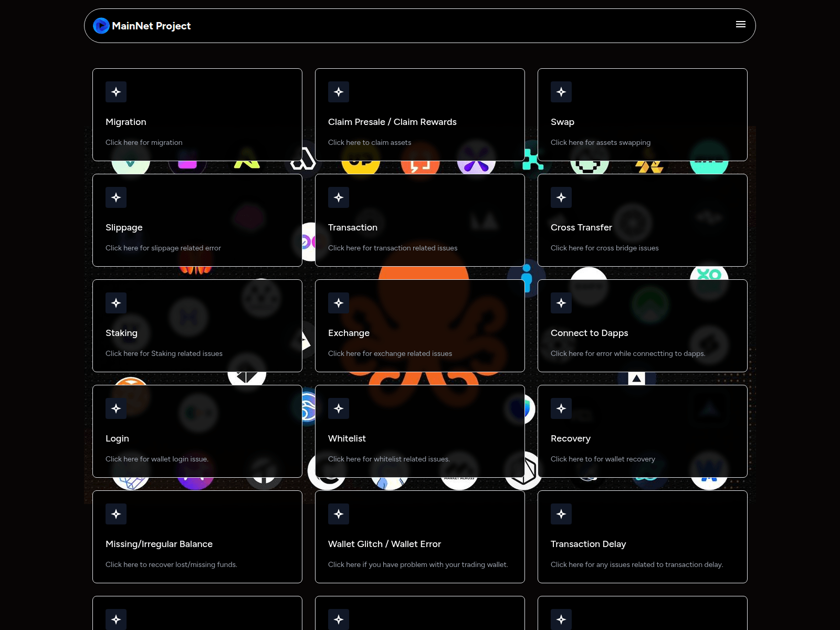
Task: Click the star icon on Exchange card
Action: tap(339, 303)
